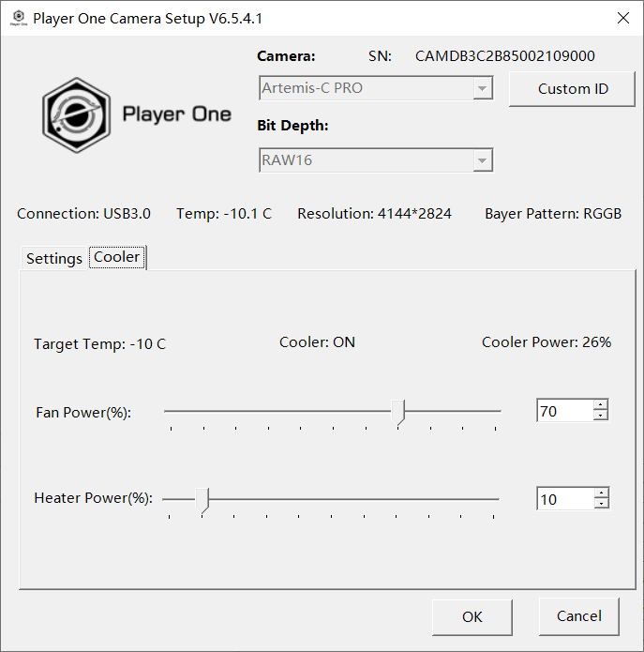Increase Fan Power with the up arrow
The width and height of the screenshot is (644, 652).
click(601, 405)
